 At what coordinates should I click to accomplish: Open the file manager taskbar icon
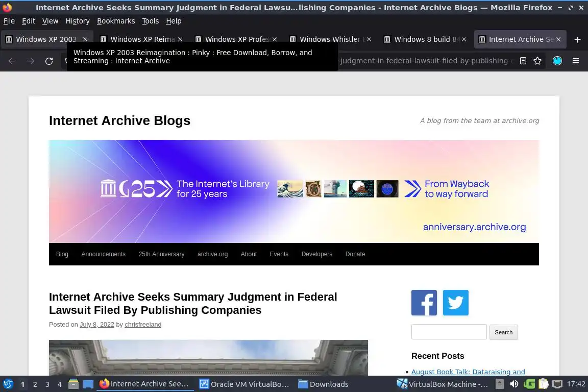73,384
